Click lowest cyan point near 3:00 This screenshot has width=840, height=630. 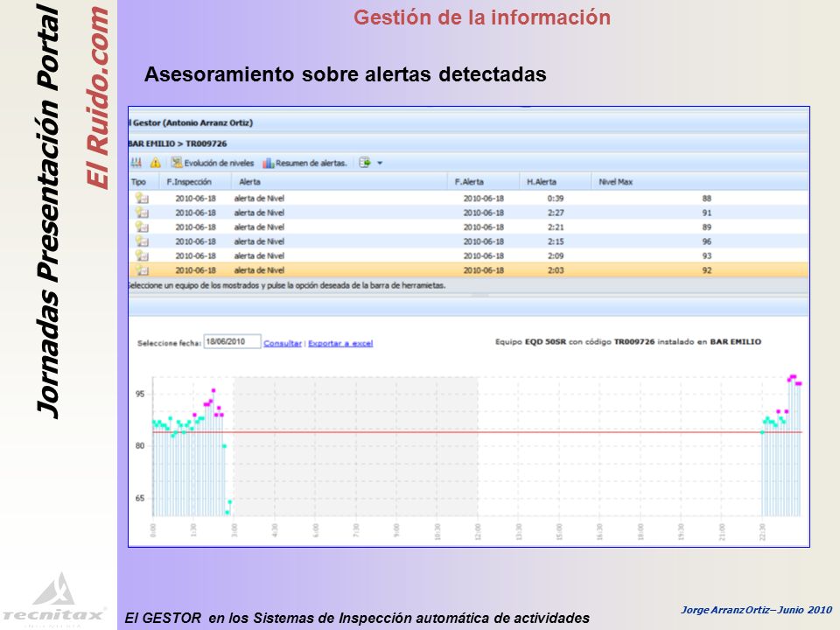pos(227,513)
